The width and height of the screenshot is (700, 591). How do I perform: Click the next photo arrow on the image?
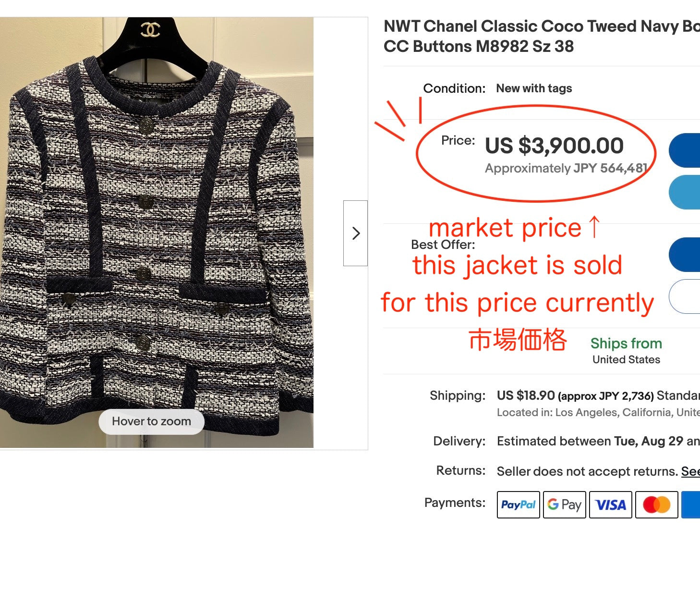(356, 233)
